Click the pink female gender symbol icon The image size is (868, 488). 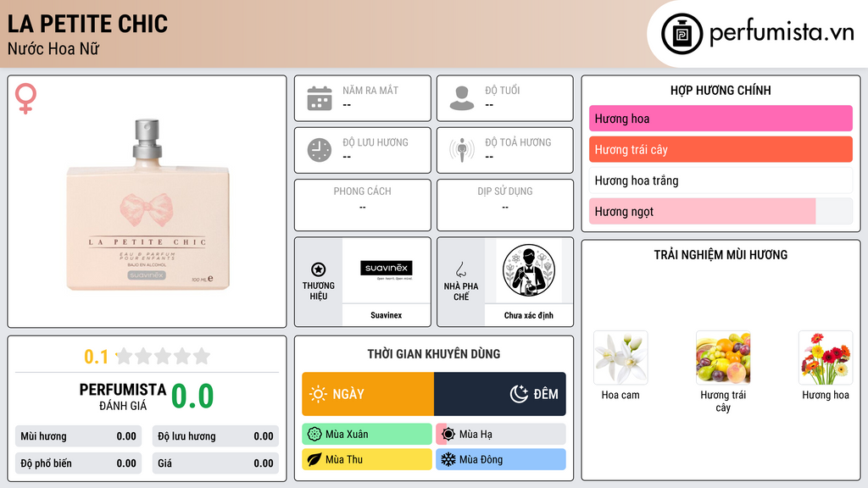tap(25, 98)
